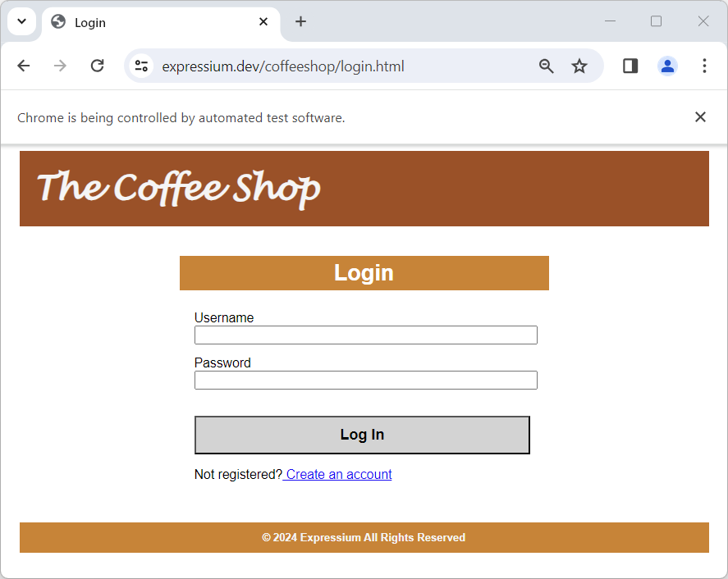Viewport: 728px width, 579px height.
Task: Reload the login page
Action: (97, 66)
